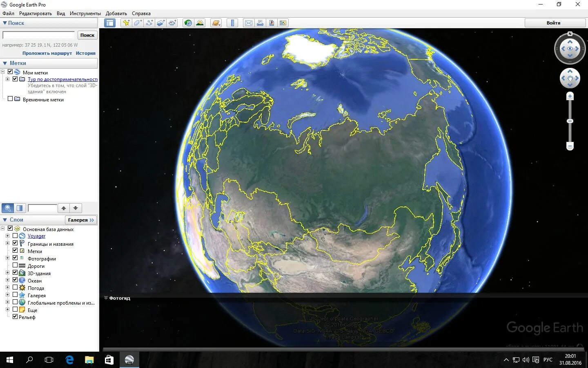The width and height of the screenshot is (588, 368).
Task: Click the Поиск search button
Action: click(x=87, y=35)
